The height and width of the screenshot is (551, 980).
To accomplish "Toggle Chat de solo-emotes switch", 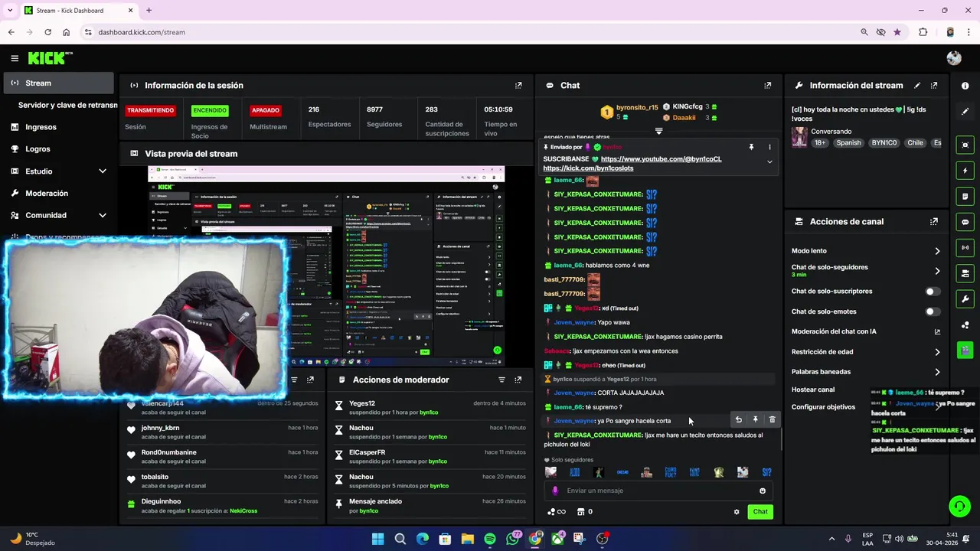I will click(x=933, y=311).
